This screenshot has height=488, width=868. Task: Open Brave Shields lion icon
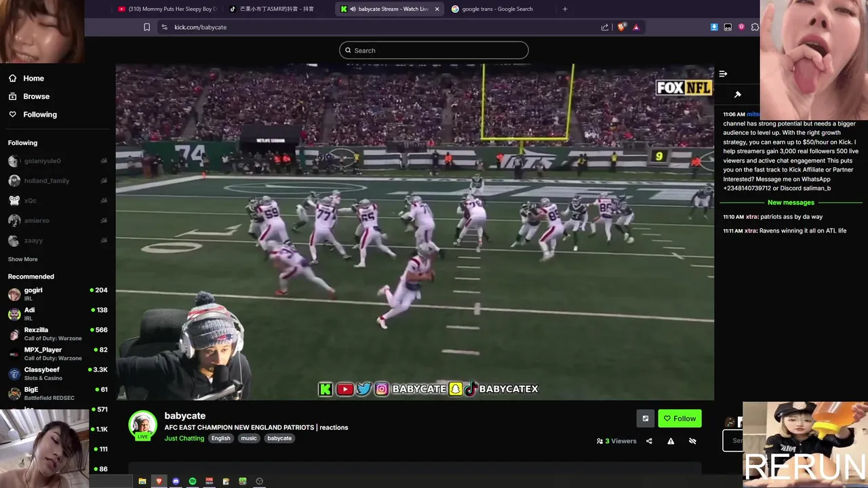pos(621,27)
